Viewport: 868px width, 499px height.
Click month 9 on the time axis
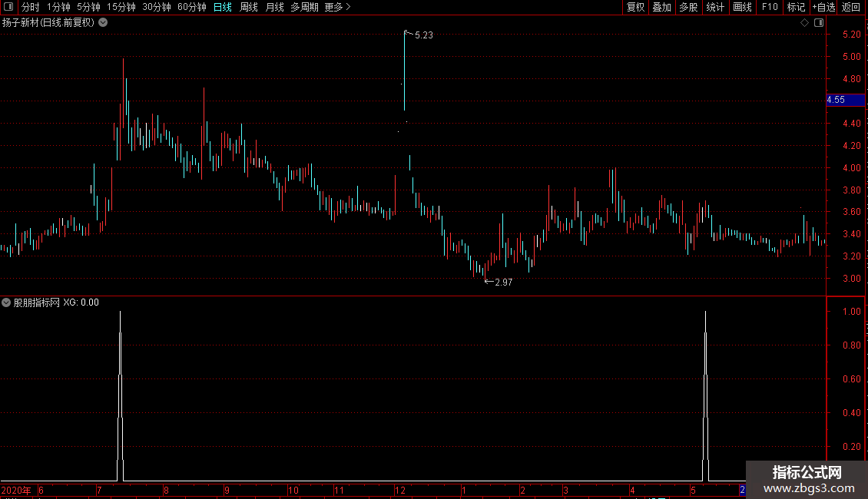coord(227,490)
